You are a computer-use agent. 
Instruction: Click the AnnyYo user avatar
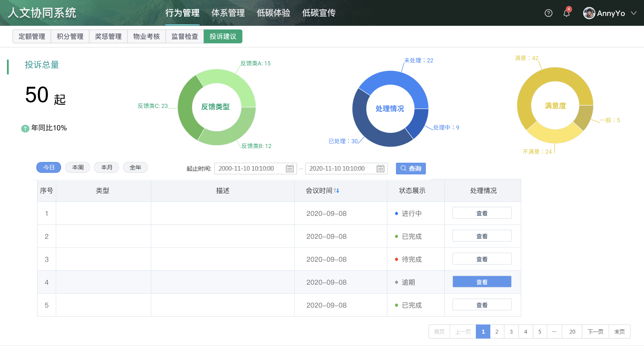589,13
